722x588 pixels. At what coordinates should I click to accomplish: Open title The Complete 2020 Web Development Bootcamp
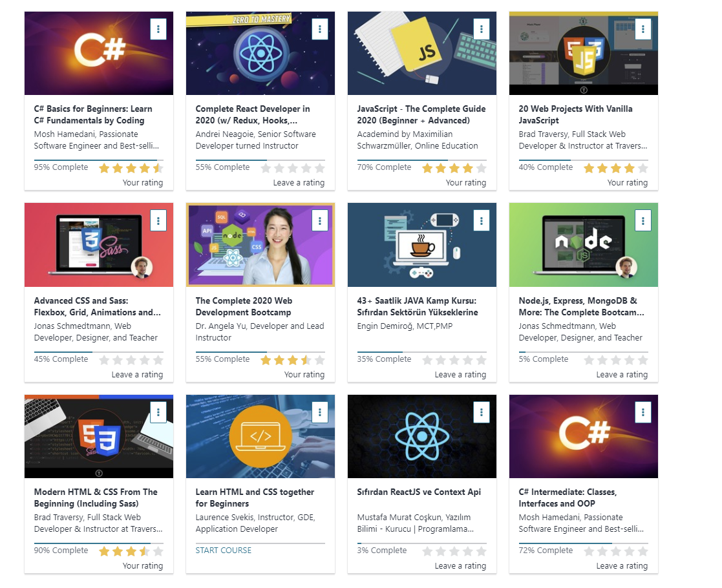pos(244,307)
